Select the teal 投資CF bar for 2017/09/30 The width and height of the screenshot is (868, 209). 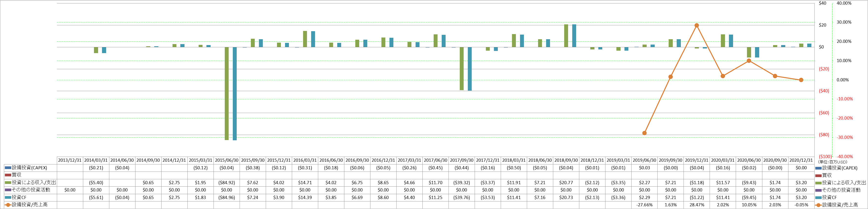pos(469,69)
